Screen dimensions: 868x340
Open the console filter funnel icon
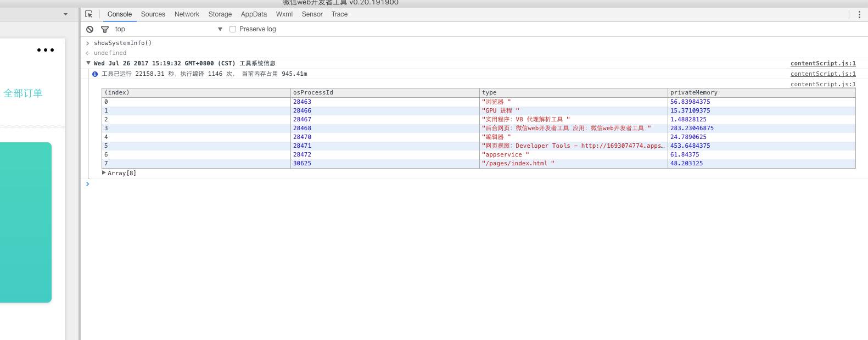(105, 29)
